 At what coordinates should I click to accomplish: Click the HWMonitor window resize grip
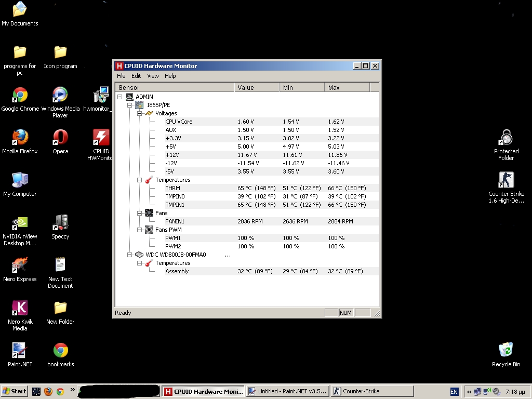tap(377, 313)
